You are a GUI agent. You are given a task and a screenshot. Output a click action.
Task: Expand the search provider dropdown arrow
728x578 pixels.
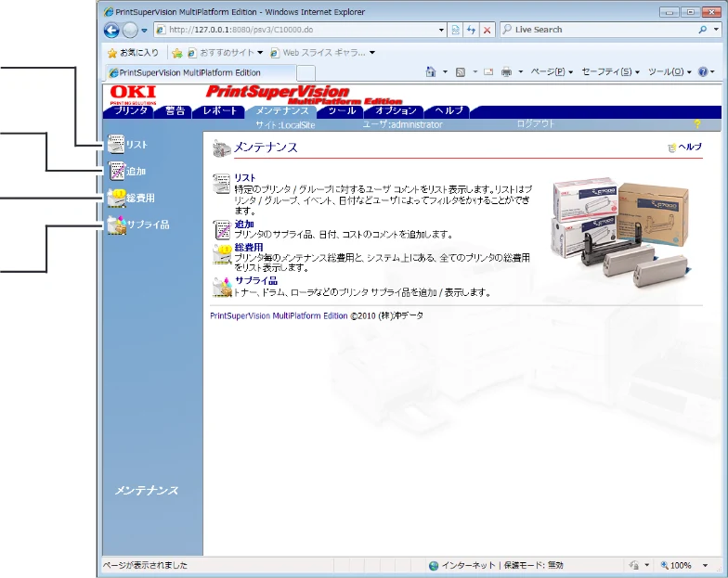[x=717, y=30]
